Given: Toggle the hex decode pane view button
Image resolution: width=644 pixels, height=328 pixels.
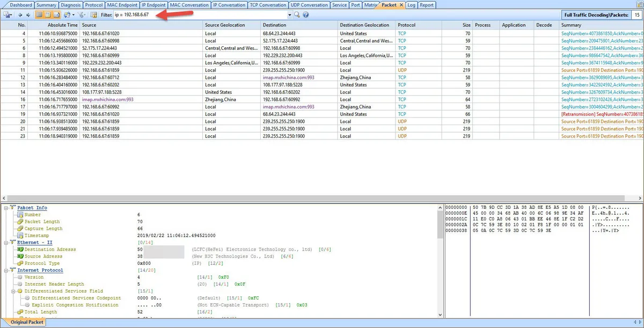Looking at the screenshot, I should 56,15.
